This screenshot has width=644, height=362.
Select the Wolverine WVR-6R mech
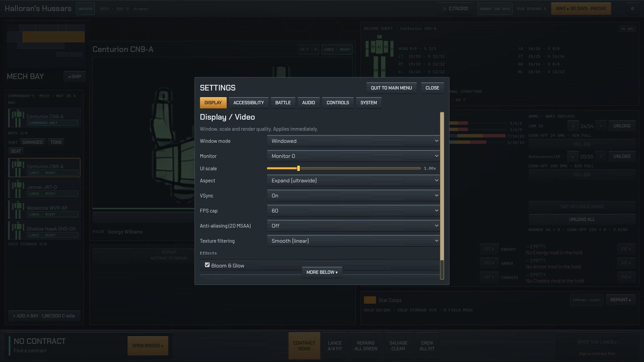pos(44,210)
